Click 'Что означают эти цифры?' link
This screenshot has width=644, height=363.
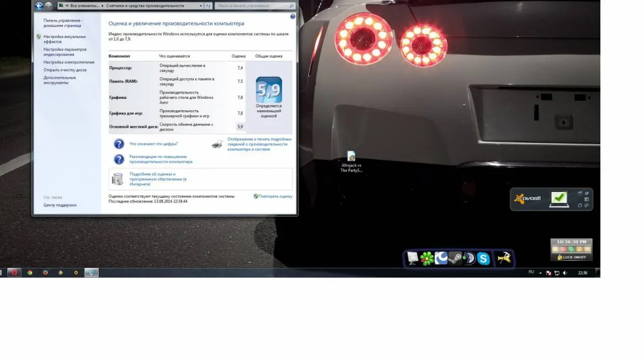pos(154,144)
